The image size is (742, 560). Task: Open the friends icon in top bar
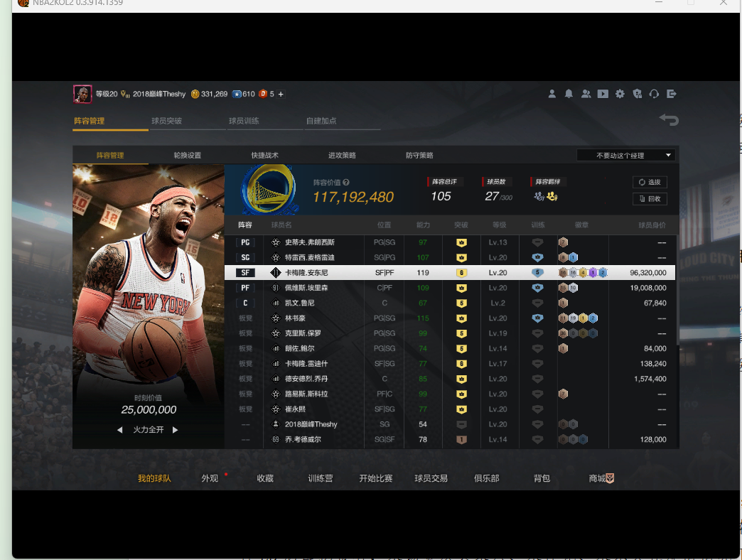pos(586,94)
